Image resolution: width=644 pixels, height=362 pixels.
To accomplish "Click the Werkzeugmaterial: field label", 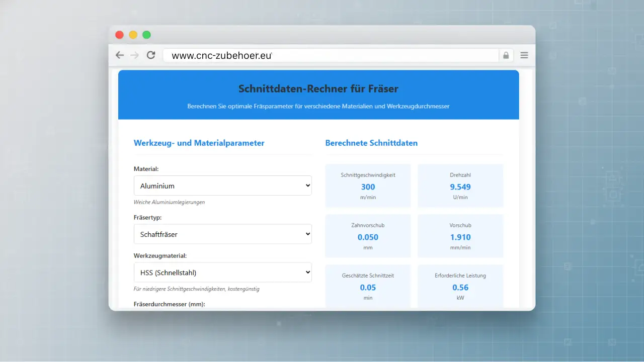I will pyautogui.click(x=160, y=256).
